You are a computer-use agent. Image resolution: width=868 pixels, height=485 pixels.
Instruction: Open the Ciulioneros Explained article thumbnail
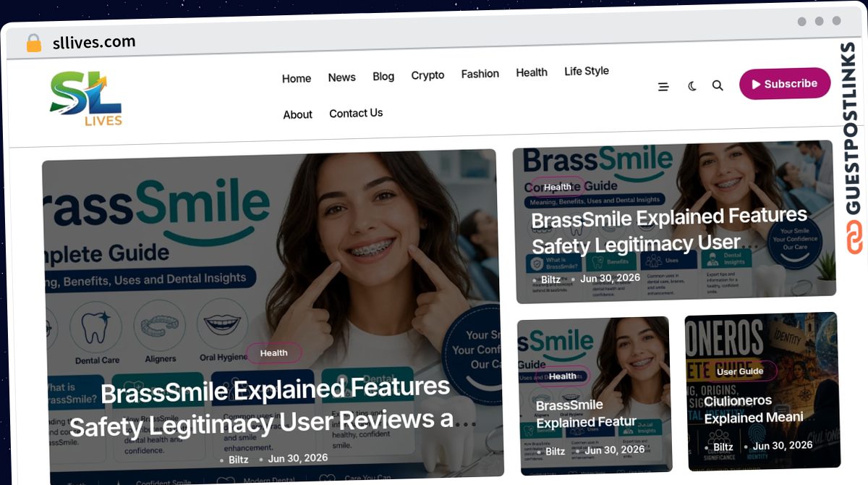[x=762, y=392]
